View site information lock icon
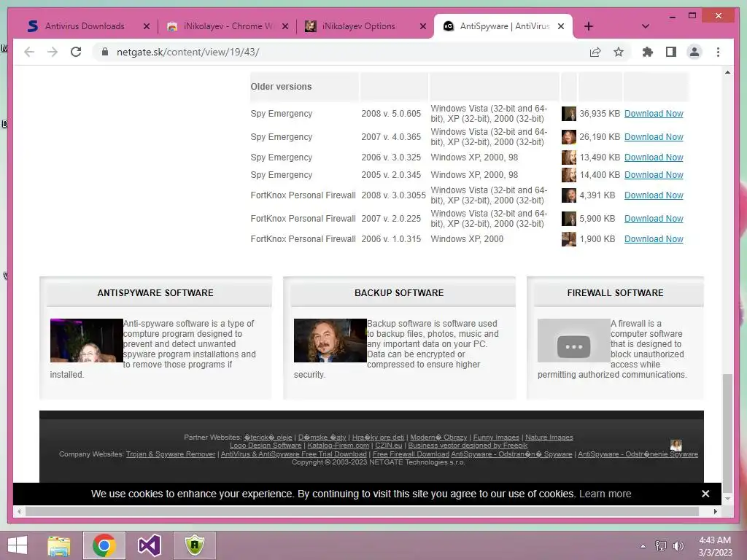 tap(105, 52)
